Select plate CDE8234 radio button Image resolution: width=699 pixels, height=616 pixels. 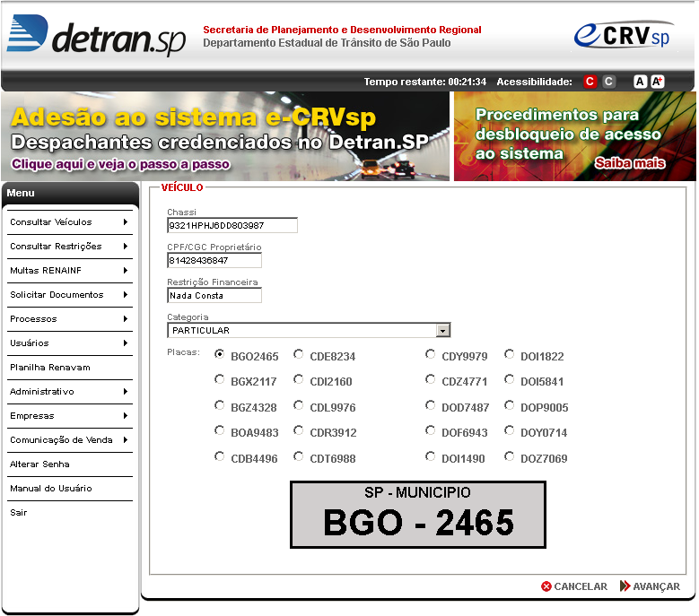point(298,354)
